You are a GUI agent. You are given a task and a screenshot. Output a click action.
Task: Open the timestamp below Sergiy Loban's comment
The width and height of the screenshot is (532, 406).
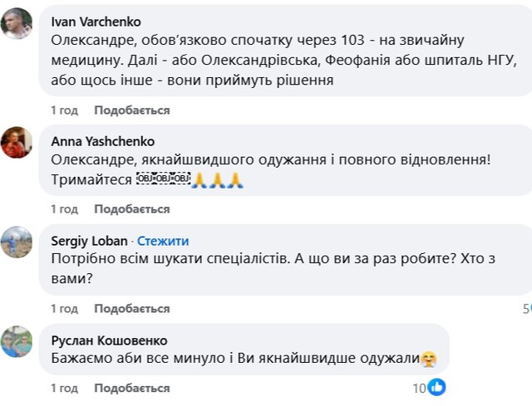64,309
